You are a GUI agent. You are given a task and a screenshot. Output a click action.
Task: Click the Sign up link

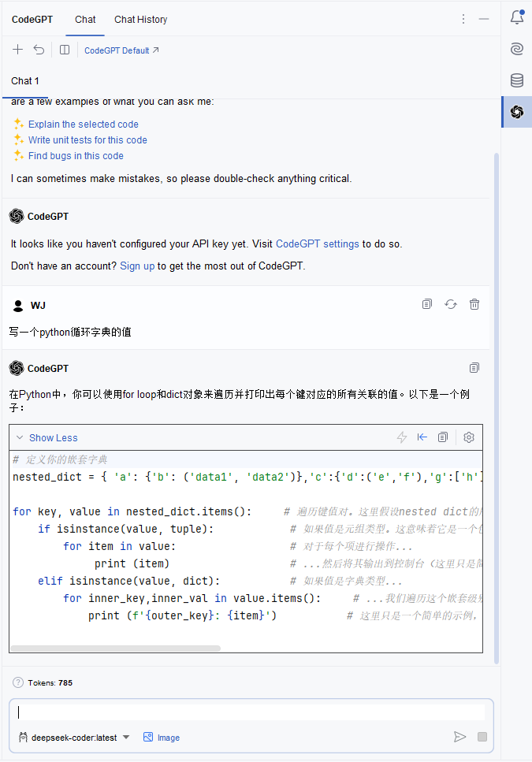[137, 266]
